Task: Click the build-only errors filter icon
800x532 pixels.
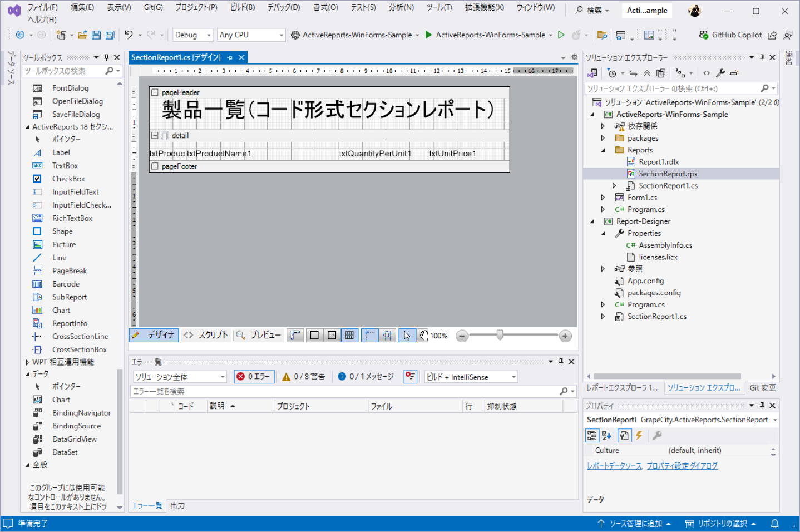Action: click(x=411, y=377)
